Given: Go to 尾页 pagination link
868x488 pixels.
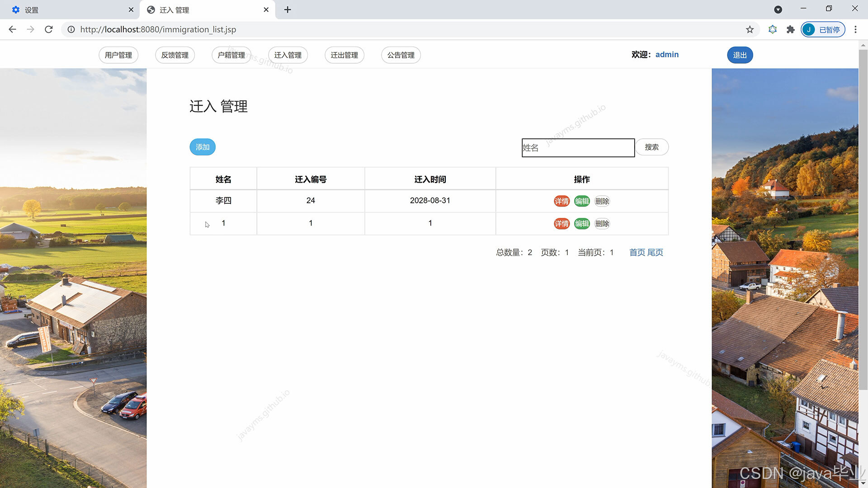Looking at the screenshot, I should pos(655,253).
